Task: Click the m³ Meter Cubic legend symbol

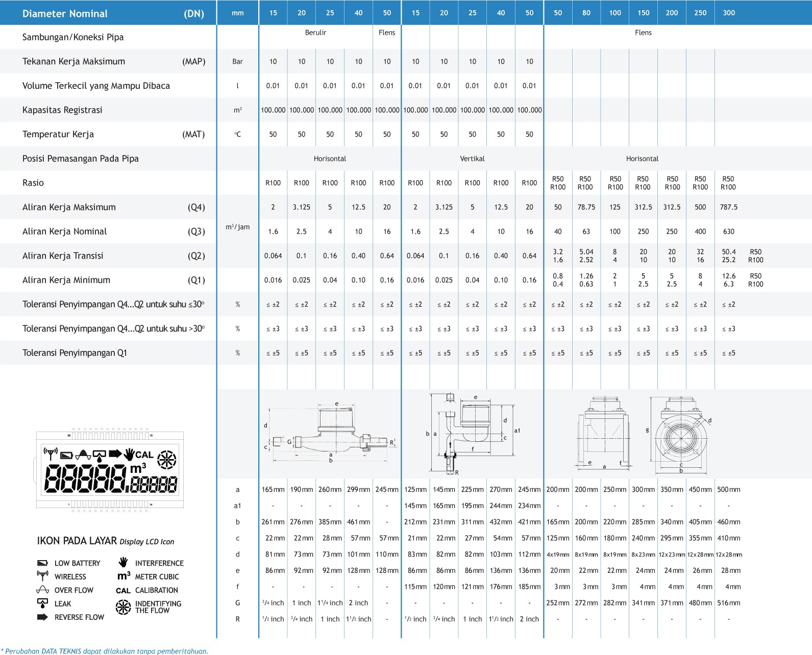Action: click(x=124, y=576)
